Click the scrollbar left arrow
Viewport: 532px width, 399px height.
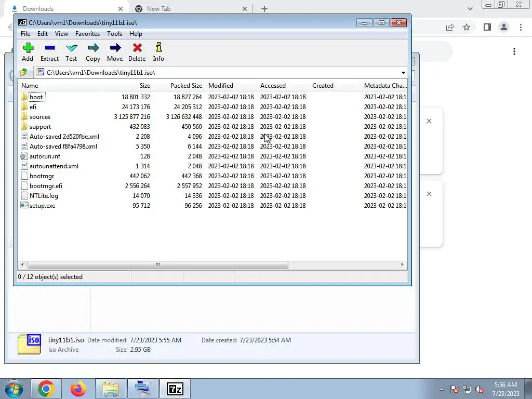click(22, 264)
